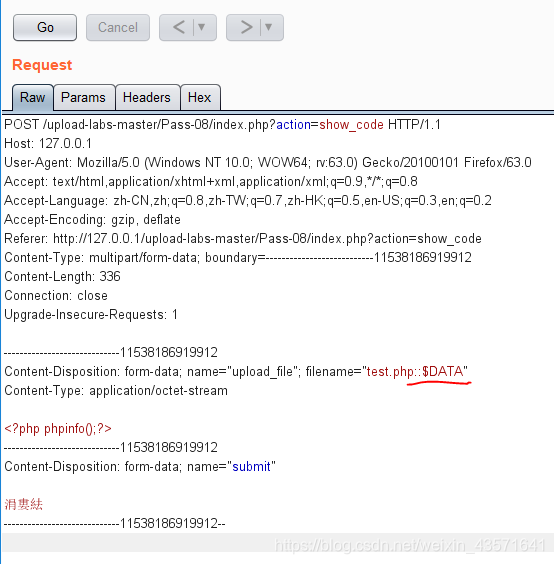Viewport: 554px width, 564px height.
Task: Click the '<?php phpinfo();?>' payload line
Action: click(58, 429)
